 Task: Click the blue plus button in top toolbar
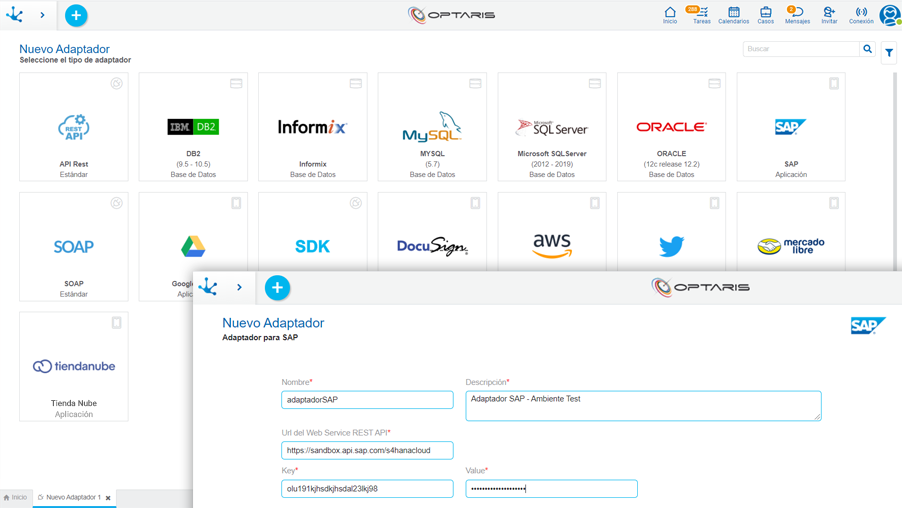76,16
